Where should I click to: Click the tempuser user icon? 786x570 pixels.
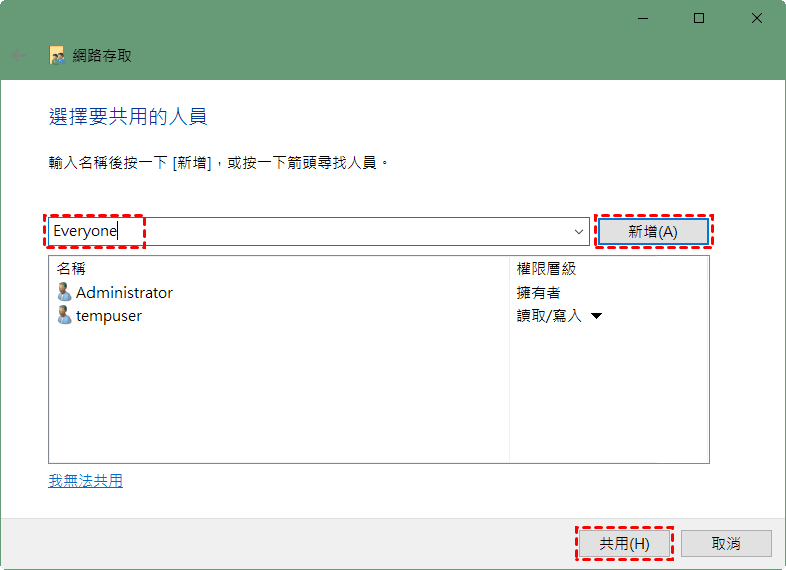click(x=64, y=315)
